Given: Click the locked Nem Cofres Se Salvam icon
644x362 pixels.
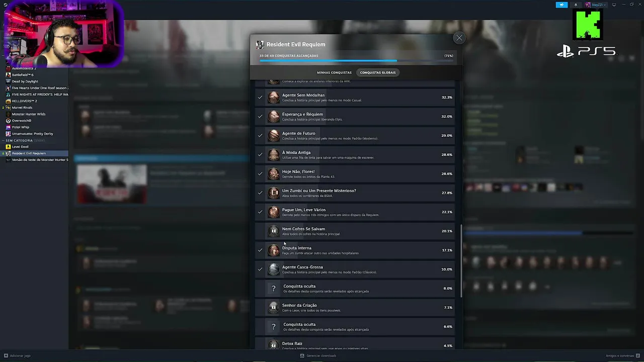Looking at the screenshot, I should (x=274, y=231).
